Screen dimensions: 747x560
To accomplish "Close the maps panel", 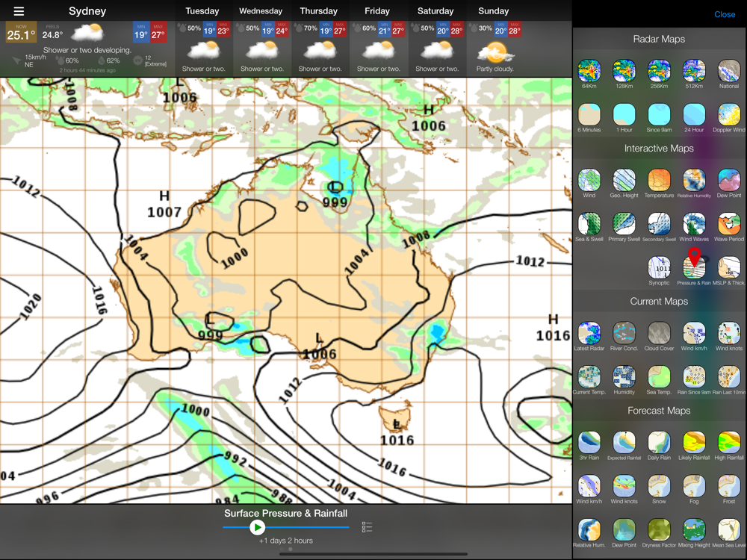I will pos(725,14).
